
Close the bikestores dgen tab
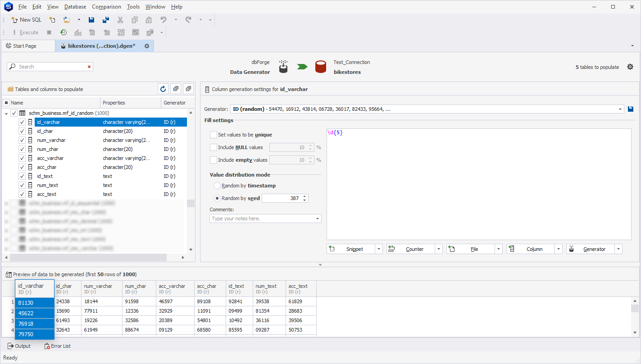147,46
